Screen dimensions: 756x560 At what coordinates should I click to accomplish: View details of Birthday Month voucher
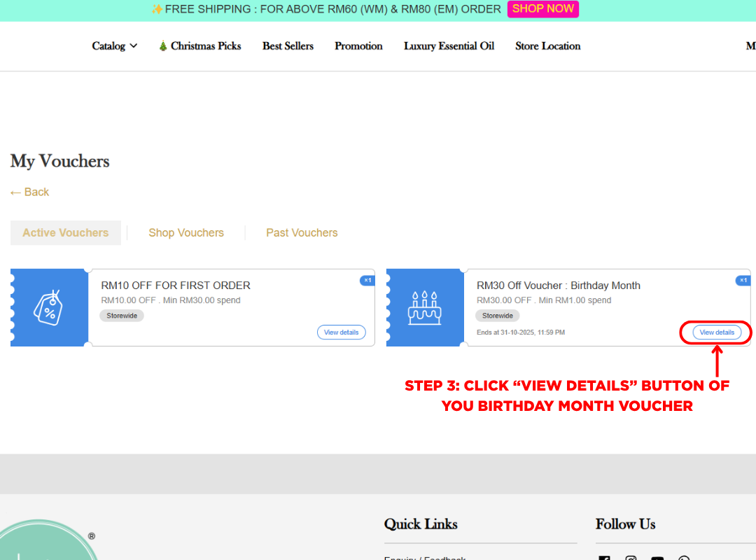pos(717,332)
